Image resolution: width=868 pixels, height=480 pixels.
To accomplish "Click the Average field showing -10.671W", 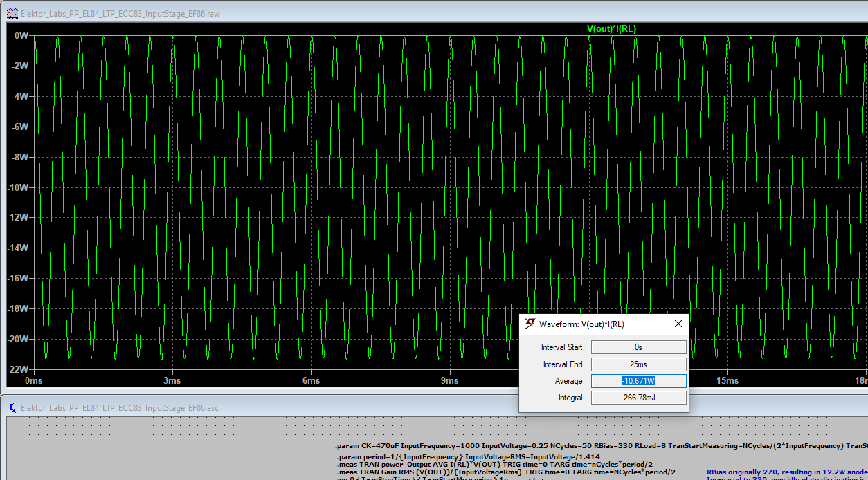I will (638, 381).
